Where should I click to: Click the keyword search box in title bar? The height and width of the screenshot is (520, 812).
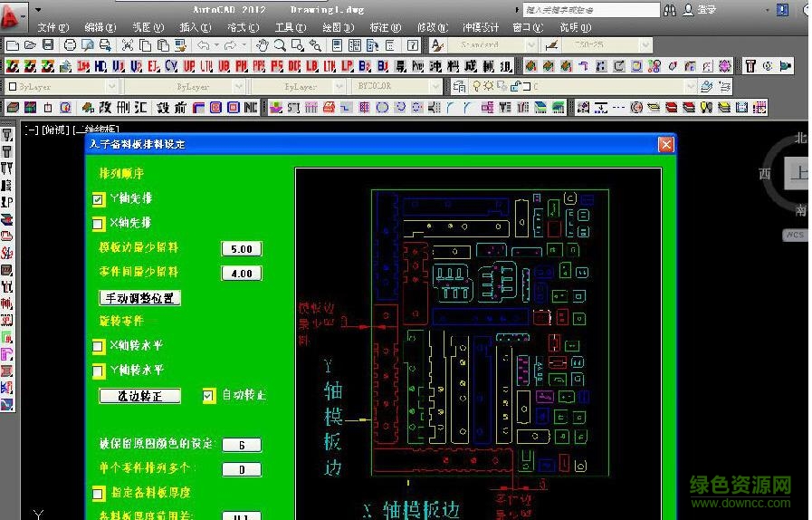[591, 10]
